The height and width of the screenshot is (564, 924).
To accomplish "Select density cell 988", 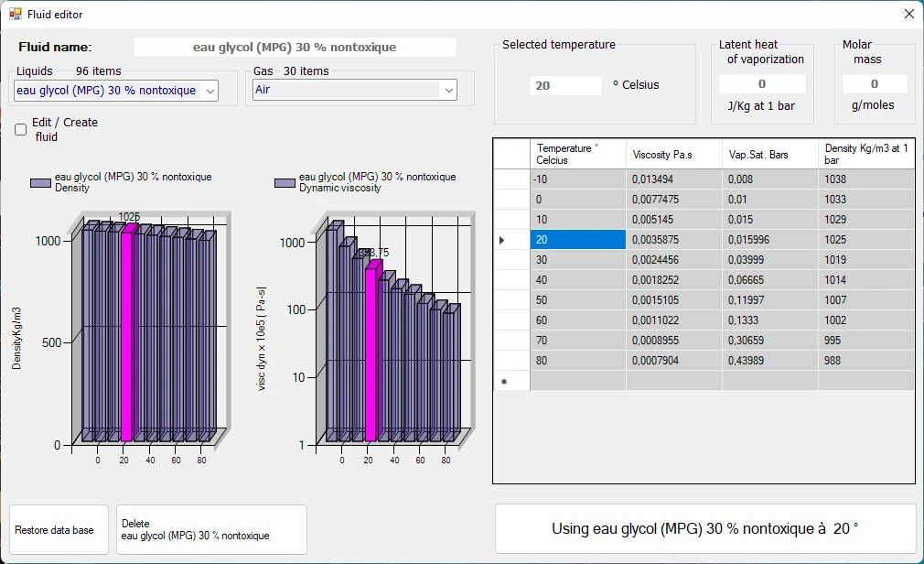I will pyautogui.click(x=866, y=361).
